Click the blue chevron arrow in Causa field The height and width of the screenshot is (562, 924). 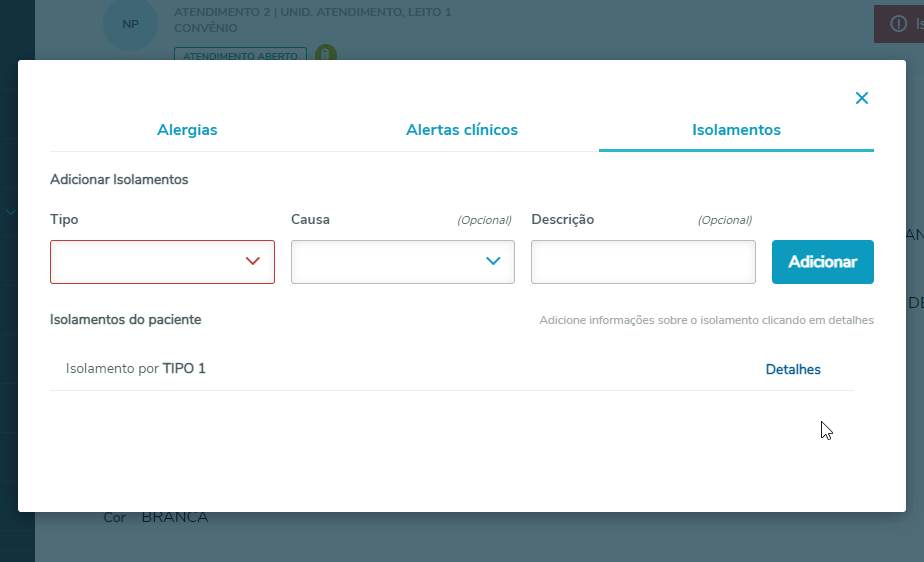pos(493,262)
